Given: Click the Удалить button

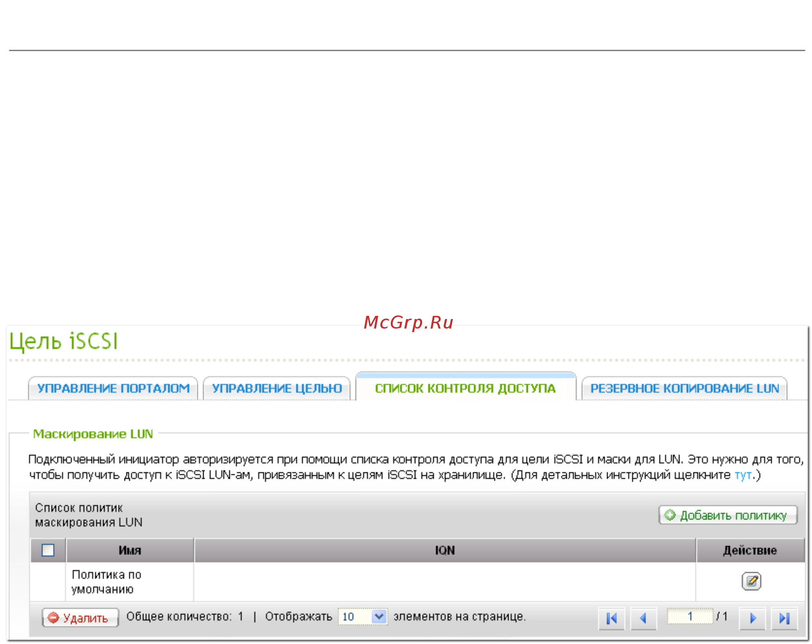Looking at the screenshot, I should click(x=80, y=617).
